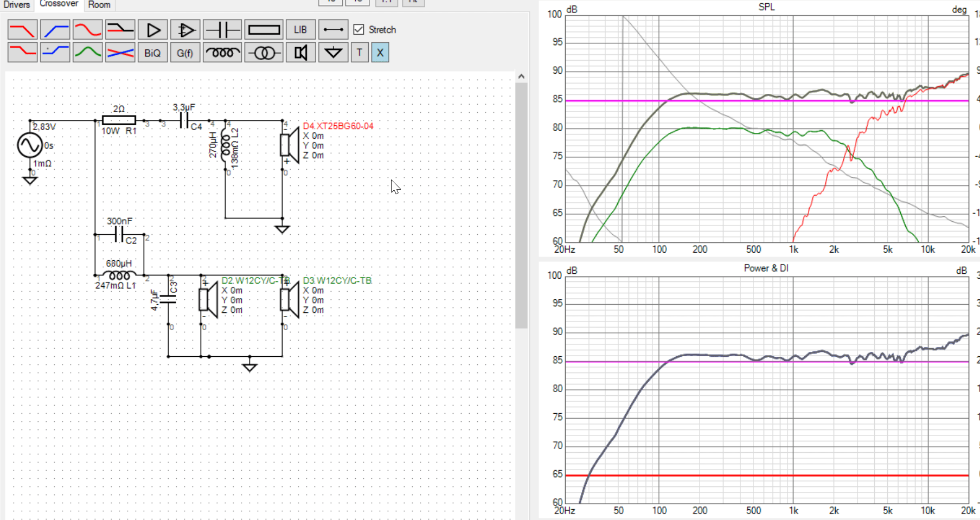
Task: Click the ground symbol below the generator
Action: pyautogui.click(x=30, y=180)
